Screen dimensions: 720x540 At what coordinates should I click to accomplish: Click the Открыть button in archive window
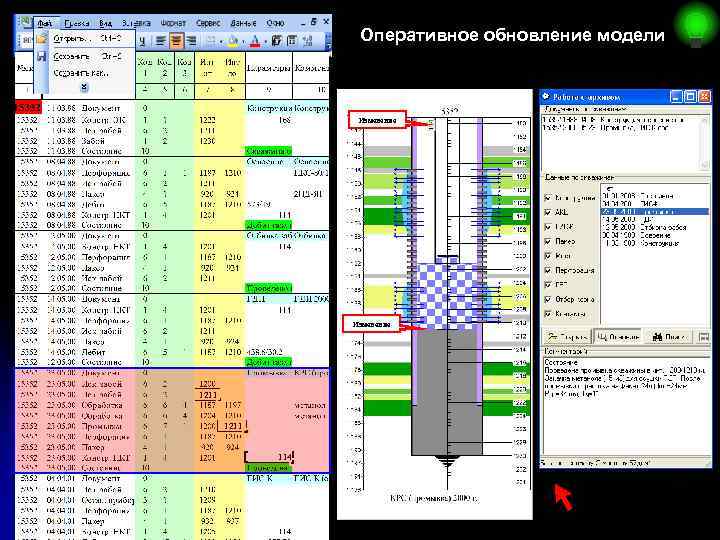tap(568, 337)
